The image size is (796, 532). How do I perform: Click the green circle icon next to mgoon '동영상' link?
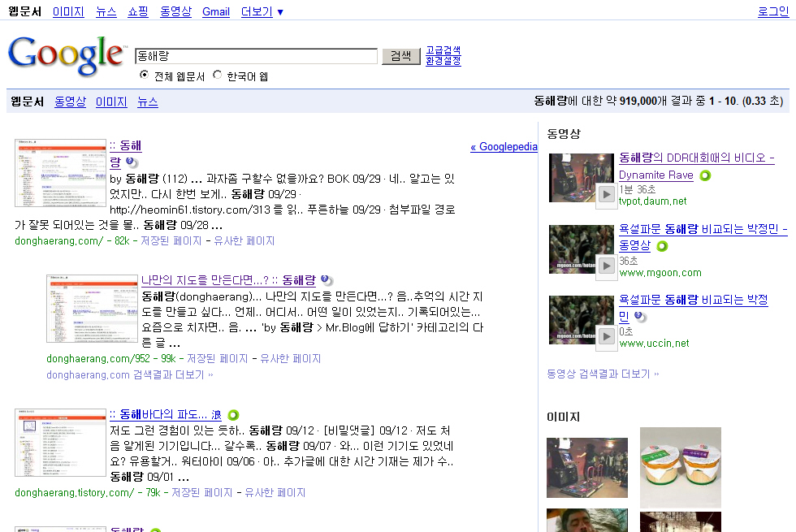pyautogui.click(x=662, y=246)
